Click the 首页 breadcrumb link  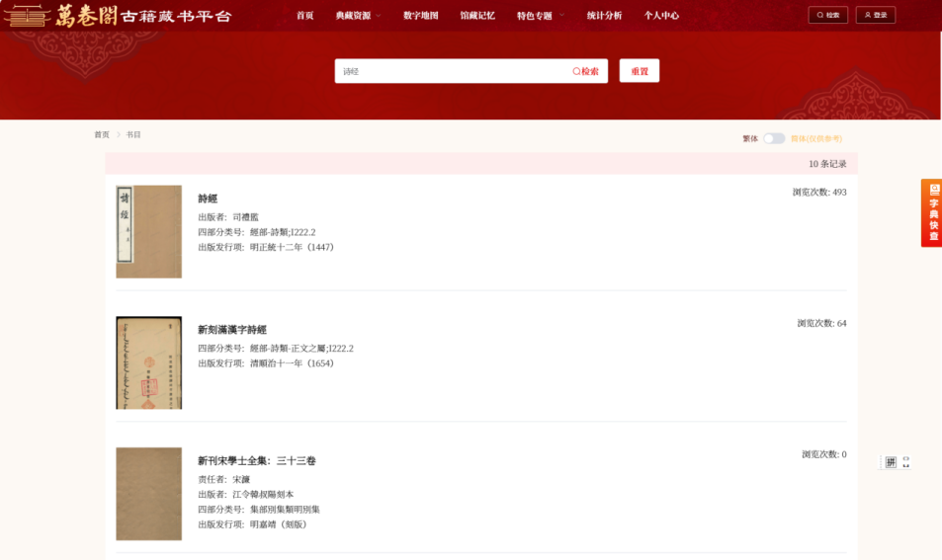tap(102, 134)
